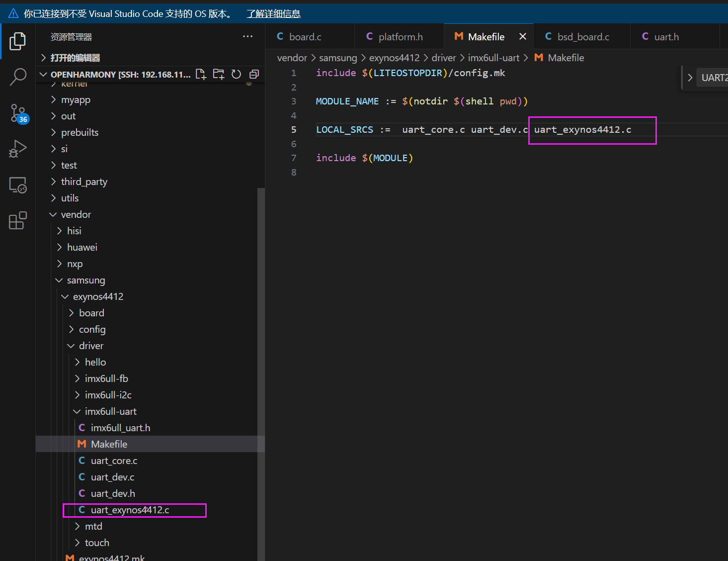The image size is (728, 561).
Task: Collapse the exynos4412 folder
Action: pos(150,296)
